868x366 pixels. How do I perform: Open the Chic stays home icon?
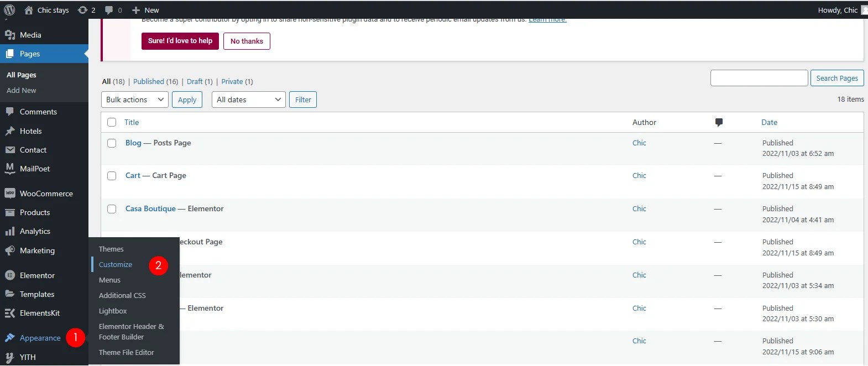tap(29, 10)
